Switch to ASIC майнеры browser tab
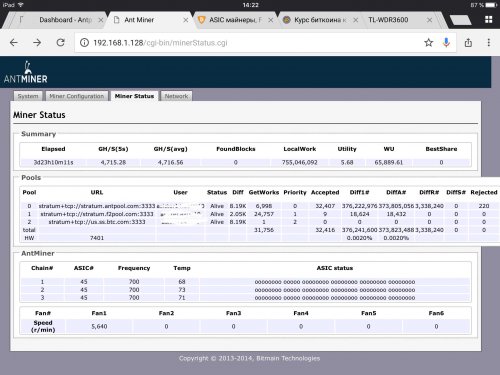 click(235, 20)
